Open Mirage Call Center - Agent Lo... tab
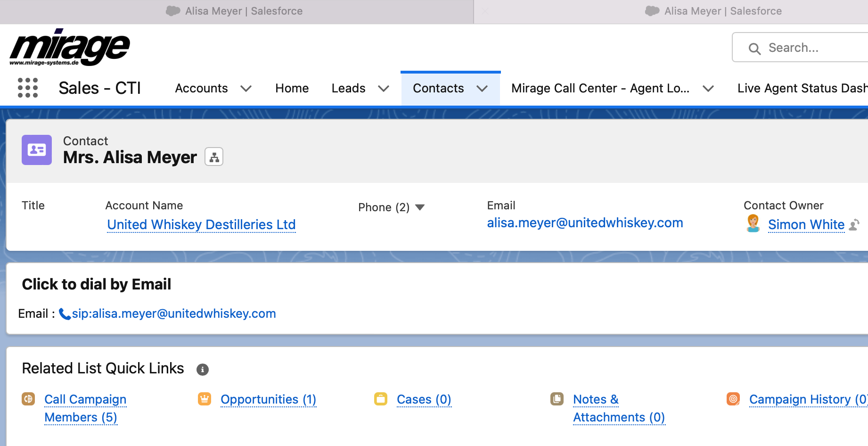868x446 pixels. [x=600, y=88]
